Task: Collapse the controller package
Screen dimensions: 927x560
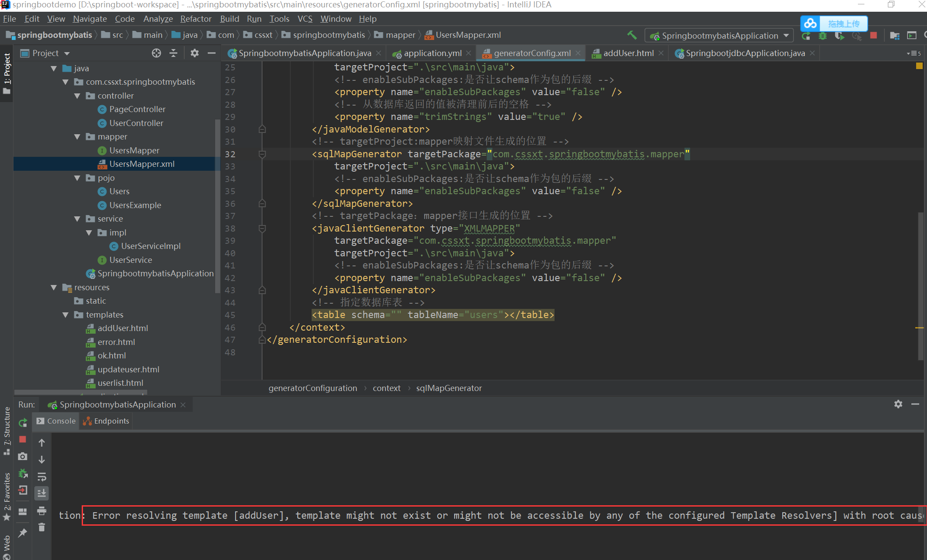Action: pyautogui.click(x=77, y=96)
